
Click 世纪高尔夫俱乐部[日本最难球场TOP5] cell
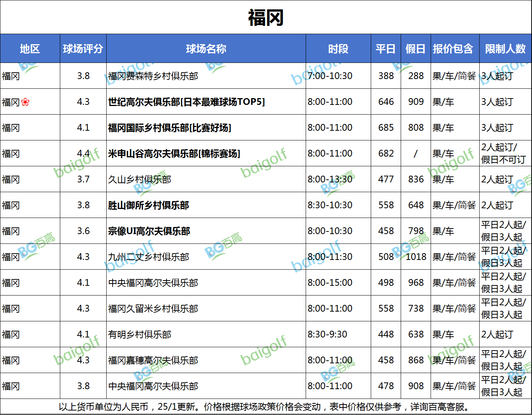[x=186, y=102]
